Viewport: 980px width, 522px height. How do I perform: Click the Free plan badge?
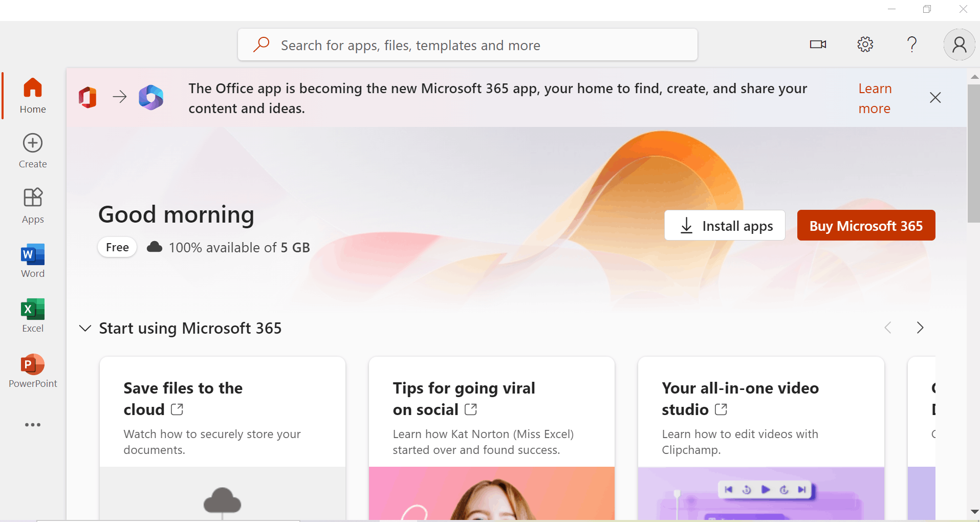point(117,247)
